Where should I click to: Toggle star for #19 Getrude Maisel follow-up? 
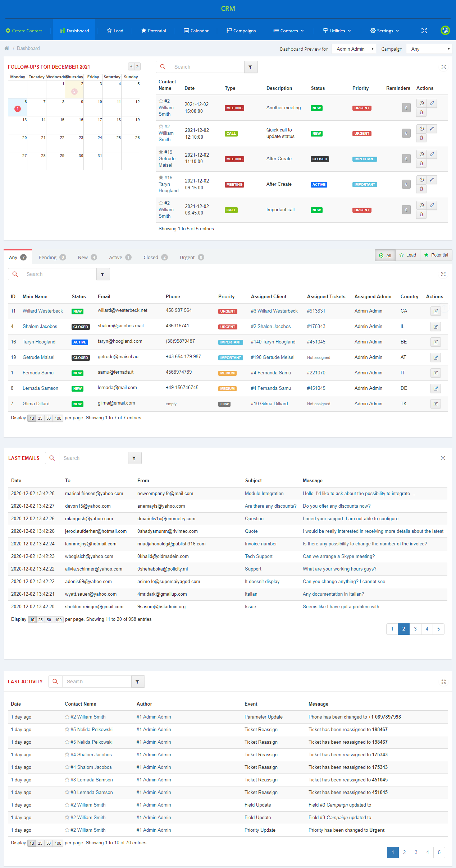tap(161, 152)
